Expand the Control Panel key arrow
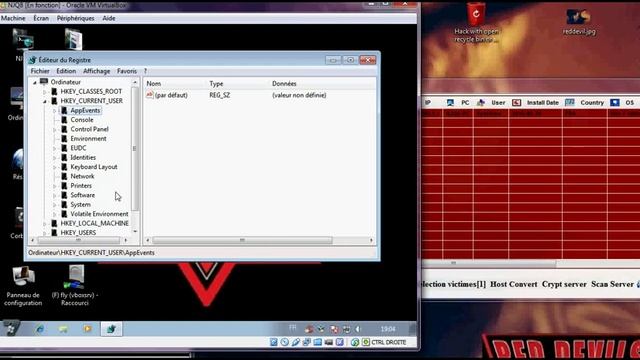 point(54,129)
